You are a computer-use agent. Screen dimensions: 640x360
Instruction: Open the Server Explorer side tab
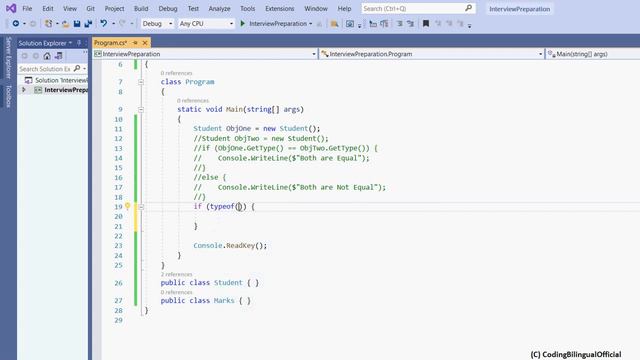click(x=8, y=58)
